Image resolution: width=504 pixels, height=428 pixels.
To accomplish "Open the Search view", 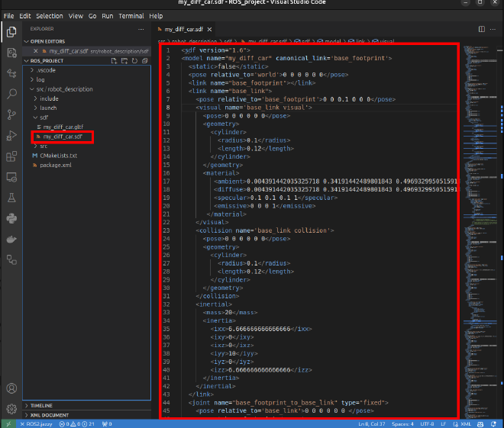I will [x=11, y=94].
